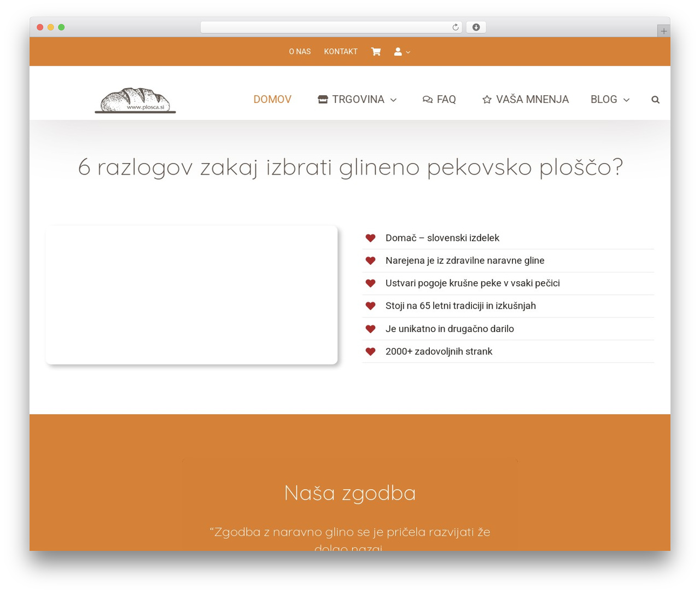Open the FAQ menu item
The width and height of the screenshot is (700, 593).
(446, 100)
